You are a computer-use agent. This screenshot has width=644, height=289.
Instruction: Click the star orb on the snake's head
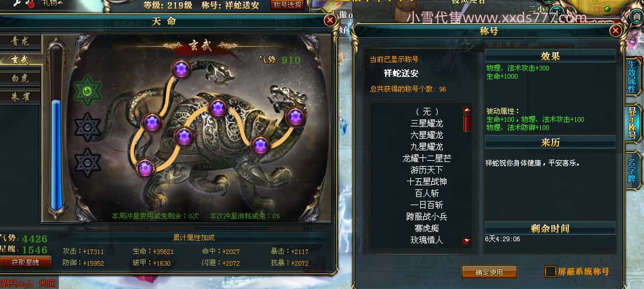[181, 69]
